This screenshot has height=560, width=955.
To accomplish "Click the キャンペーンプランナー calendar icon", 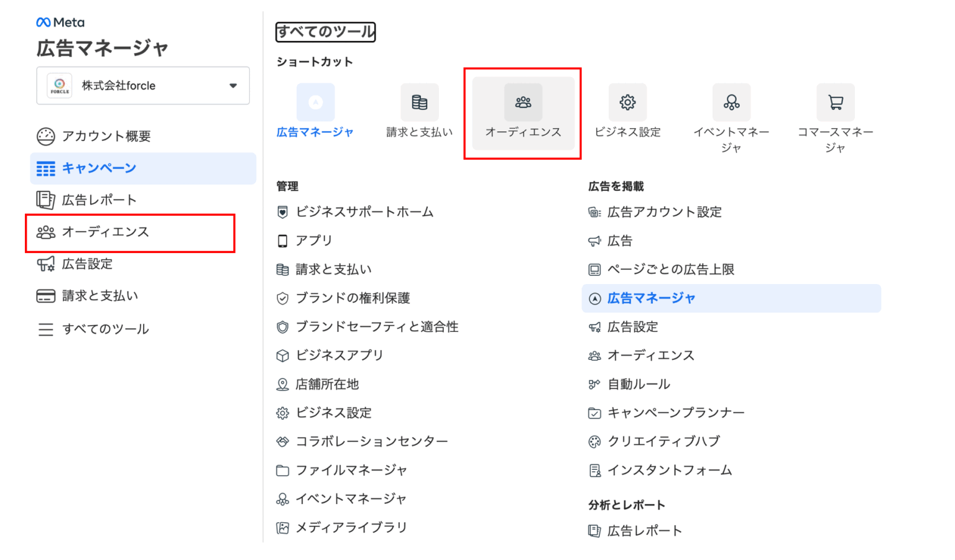I will (x=594, y=413).
